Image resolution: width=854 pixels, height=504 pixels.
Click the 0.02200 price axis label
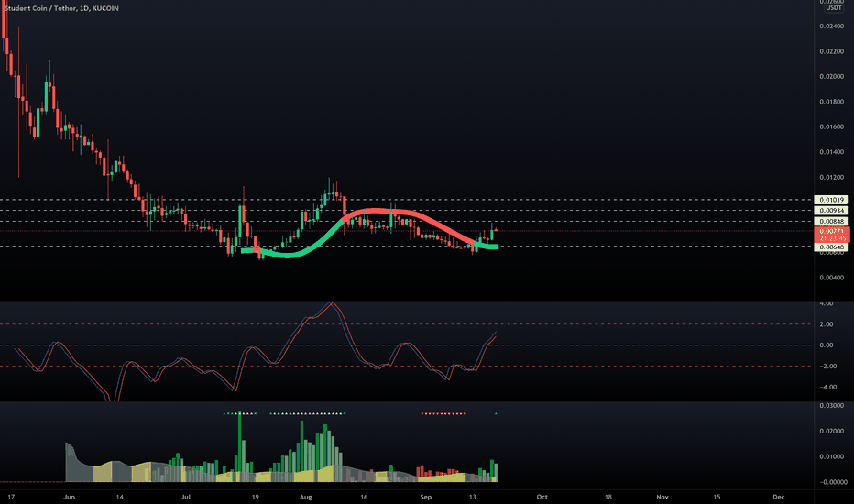(x=832, y=51)
